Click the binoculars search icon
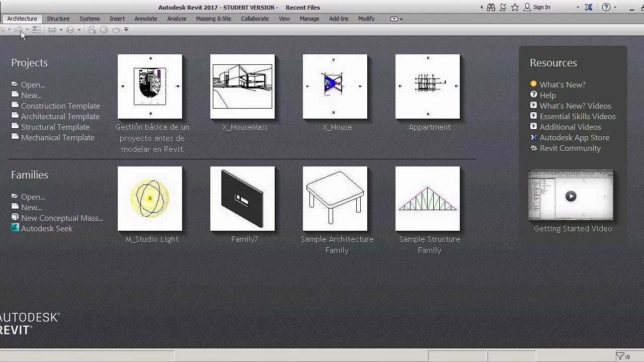The width and height of the screenshot is (644, 362). pyautogui.click(x=491, y=7)
